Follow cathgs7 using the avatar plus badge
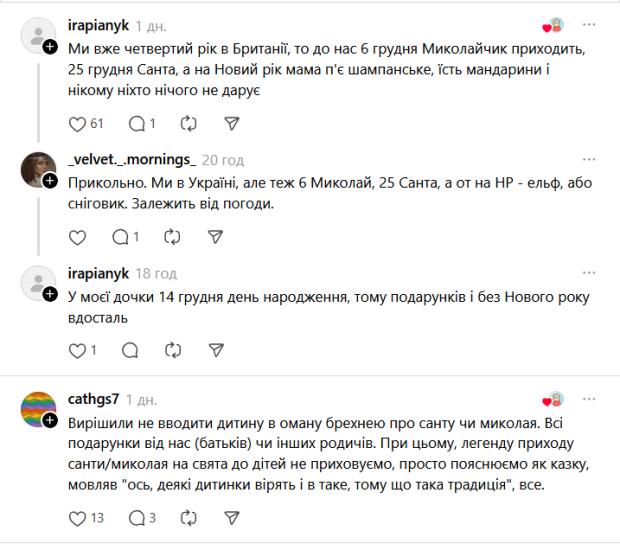Viewport: 620px width, 544px height. point(49,420)
